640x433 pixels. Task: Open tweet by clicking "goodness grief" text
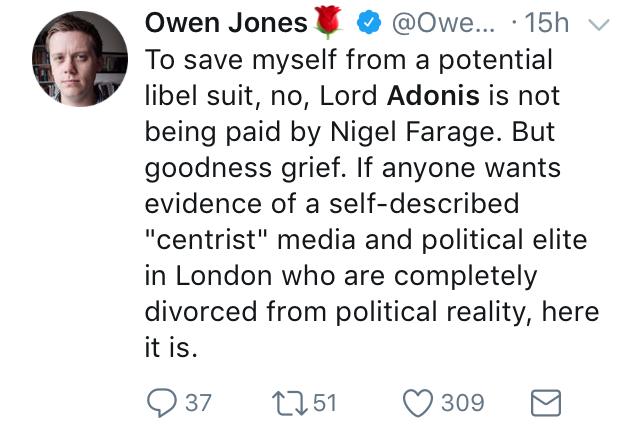coord(250,168)
